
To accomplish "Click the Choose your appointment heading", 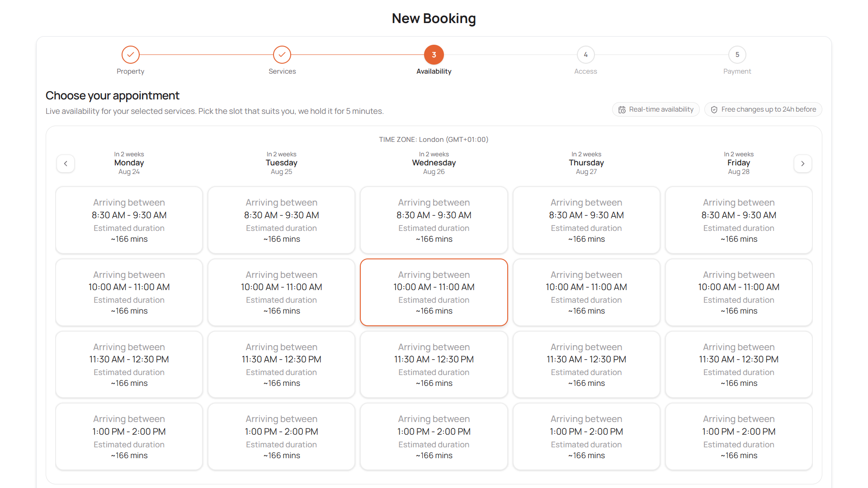I will click(113, 95).
